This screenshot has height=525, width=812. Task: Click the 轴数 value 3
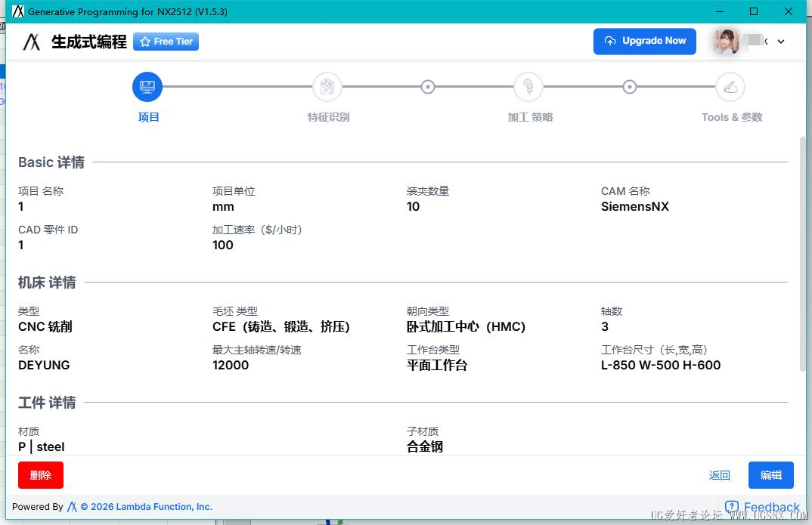coord(605,327)
